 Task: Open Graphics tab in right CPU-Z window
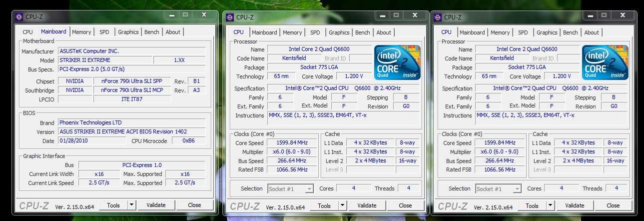pos(547,32)
